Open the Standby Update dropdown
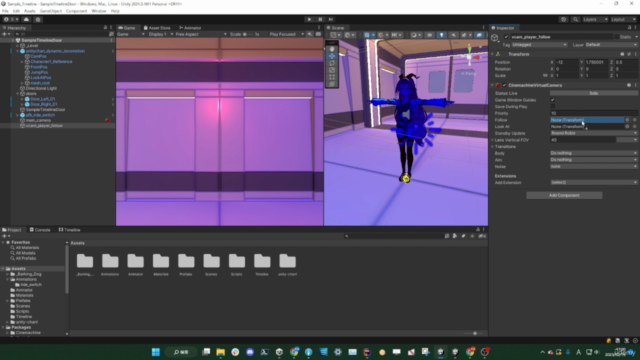The width and height of the screenshot is (640, 360). 593,133
